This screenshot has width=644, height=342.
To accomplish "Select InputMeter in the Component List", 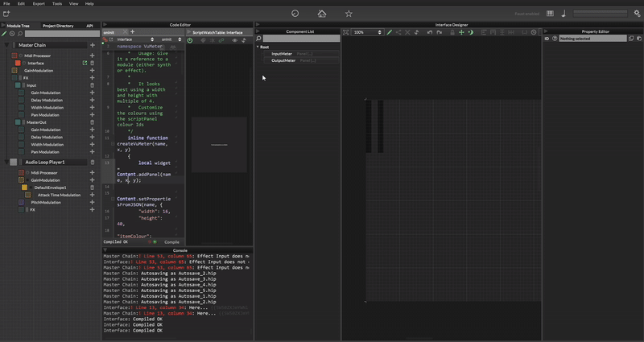I will point(282,54).
